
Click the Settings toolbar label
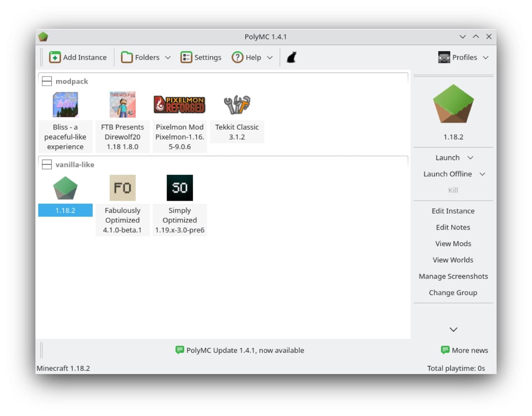coord(208,57)
